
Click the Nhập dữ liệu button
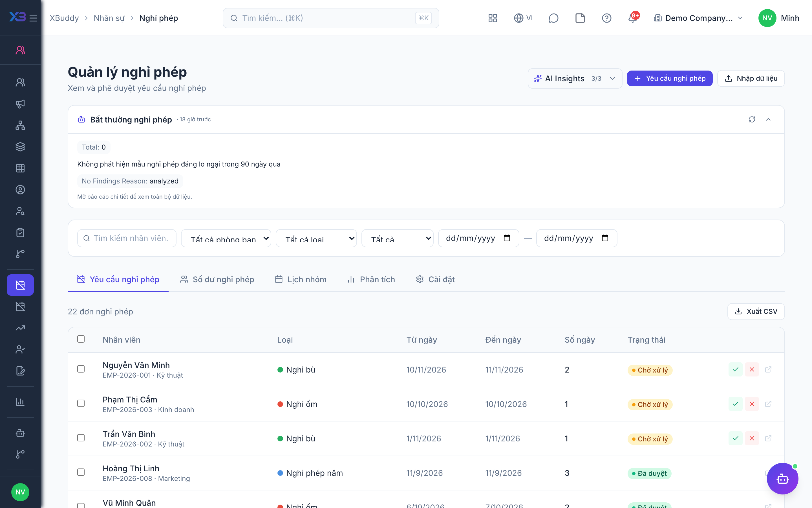(x=751, y=79)
